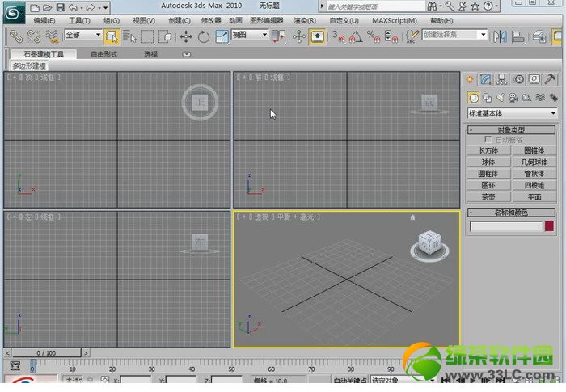Enable the 自动栅格 checkbox
Image resolution: width=566 pixels, height=392 pixels.
(488, 139)
